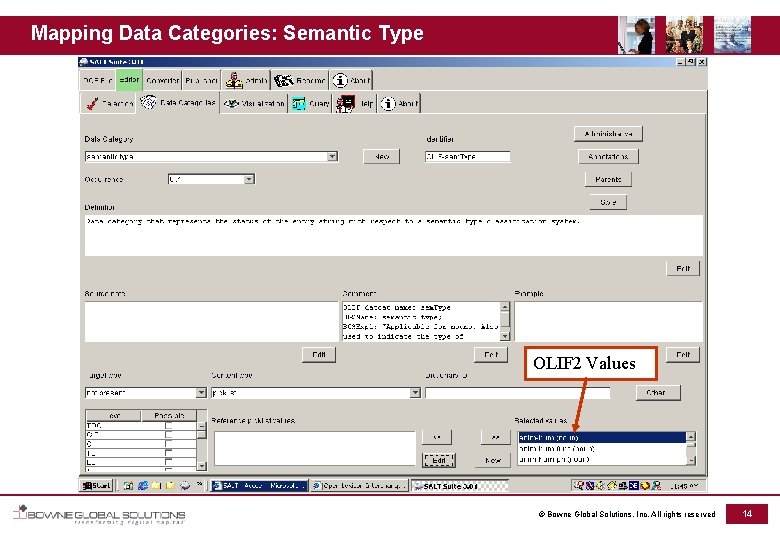This screenshot has height=540, width=780.
Task: Click the Comment box scroll-down arrow
Action: point(504,337)
